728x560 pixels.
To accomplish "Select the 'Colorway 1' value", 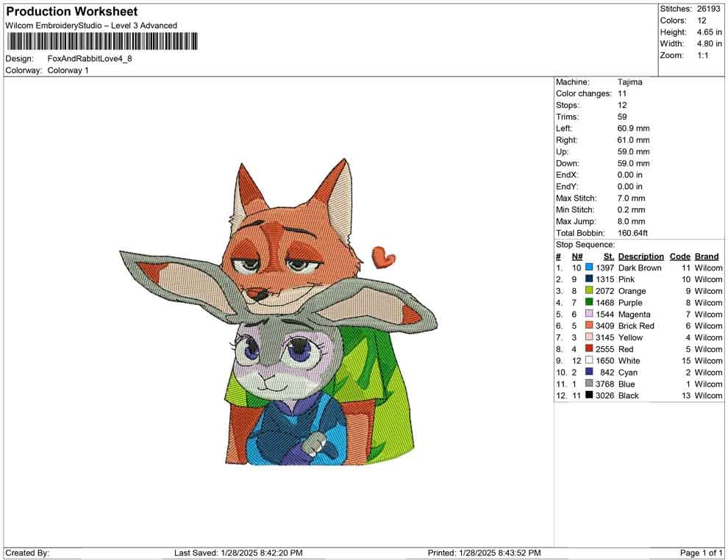I will [68, 70].
